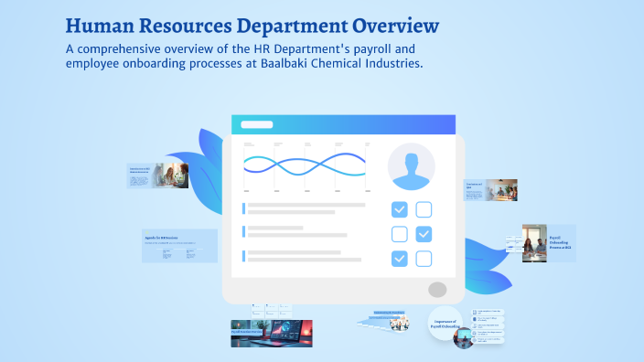Open the Importance of Payroll Onboarding circle topic

(445, 324)
